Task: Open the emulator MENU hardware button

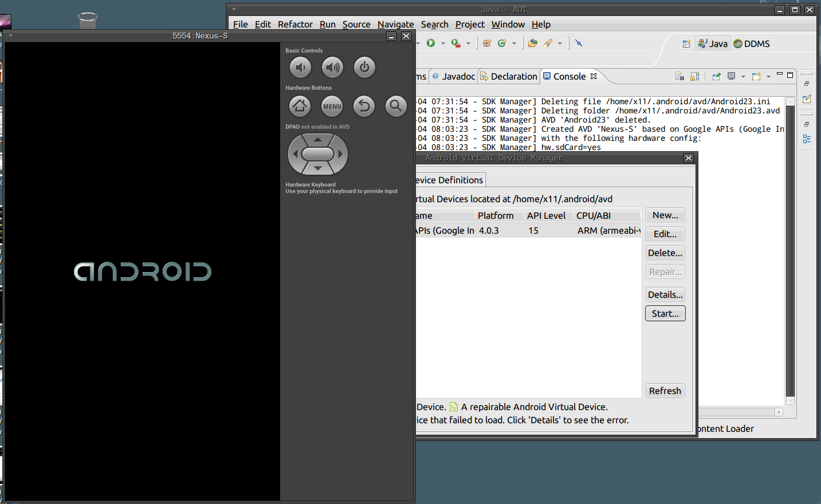Action: coord(332,106)
